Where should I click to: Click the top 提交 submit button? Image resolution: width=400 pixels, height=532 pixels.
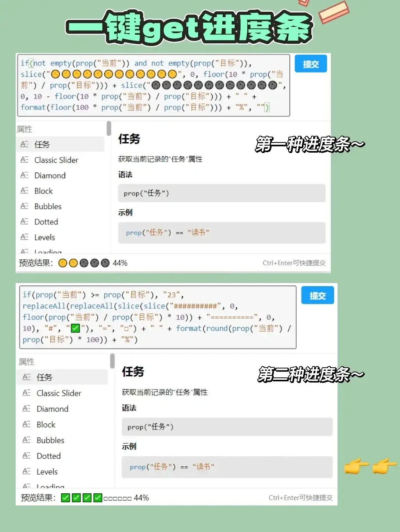click(x=311, y=64)
